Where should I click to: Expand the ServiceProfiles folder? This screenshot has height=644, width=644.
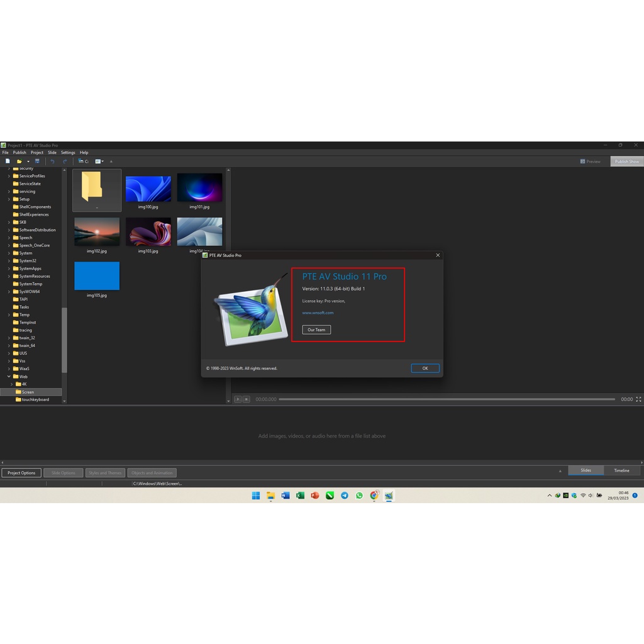click(x=9, y=176)
